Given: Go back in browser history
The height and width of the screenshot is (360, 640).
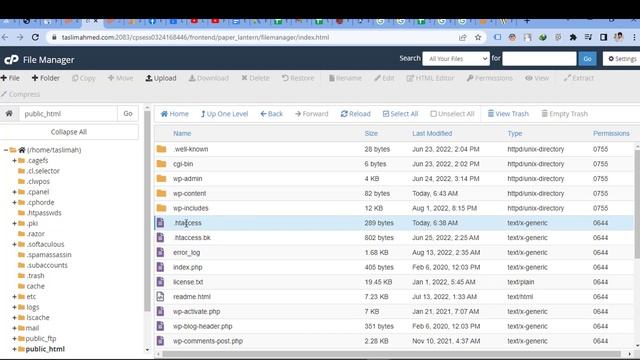Looking at the screenshot, I should (x=5, y=37).
